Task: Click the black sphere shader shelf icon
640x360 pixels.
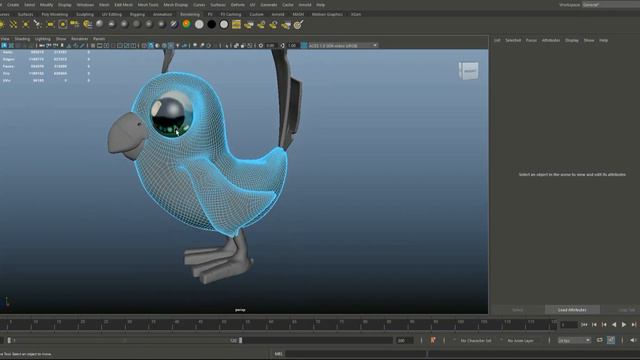Action: 211,24
